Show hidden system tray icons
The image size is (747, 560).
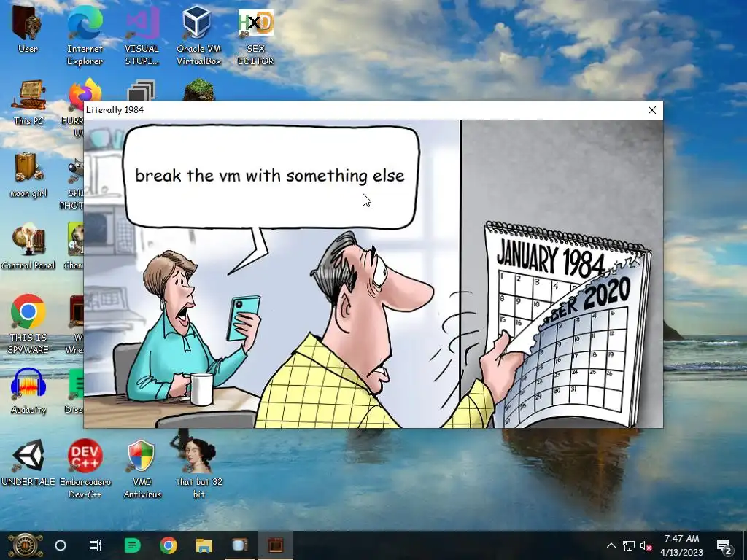click(x=611, y=545)
